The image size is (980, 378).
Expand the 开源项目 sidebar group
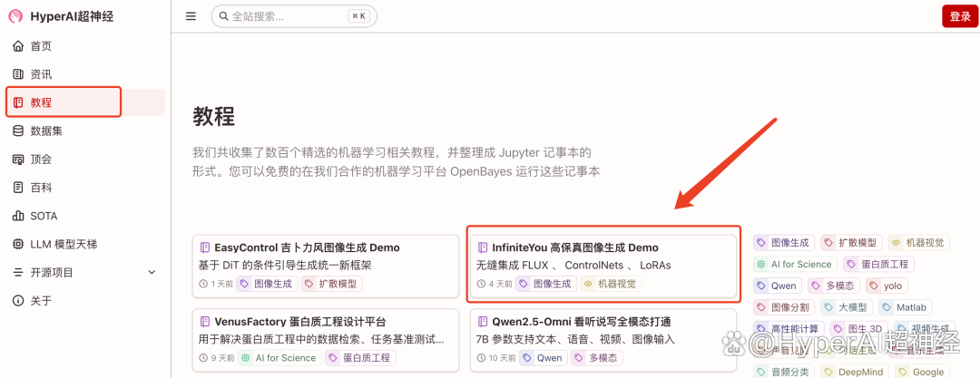coord(85,273)
